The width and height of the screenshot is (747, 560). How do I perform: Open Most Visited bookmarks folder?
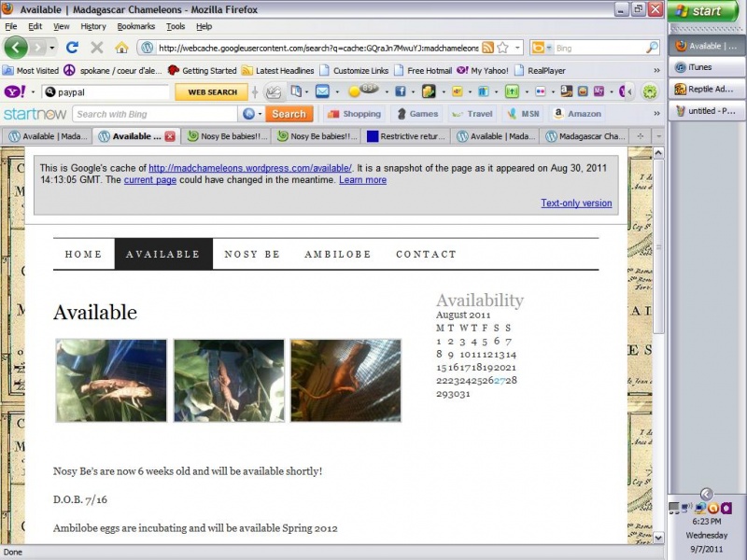[x=31, y=71]
